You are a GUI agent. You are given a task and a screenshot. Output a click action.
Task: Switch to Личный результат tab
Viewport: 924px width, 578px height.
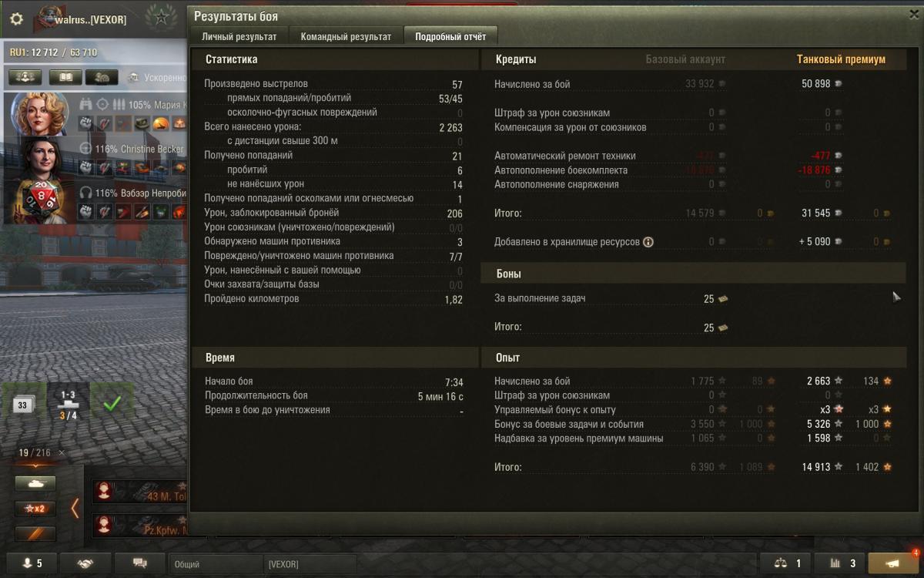coord(239,36)
